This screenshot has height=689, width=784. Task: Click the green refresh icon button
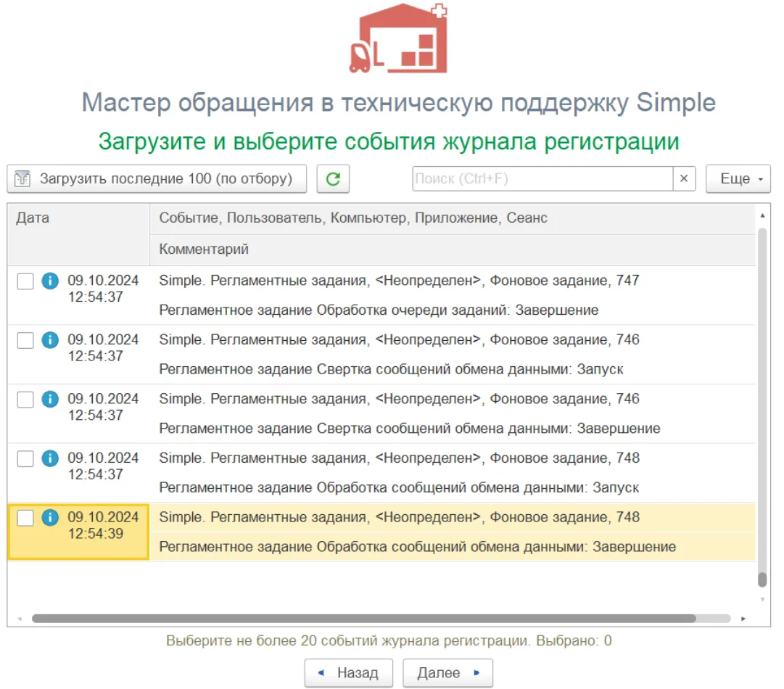pyautogui.click(x=333, y=178)
